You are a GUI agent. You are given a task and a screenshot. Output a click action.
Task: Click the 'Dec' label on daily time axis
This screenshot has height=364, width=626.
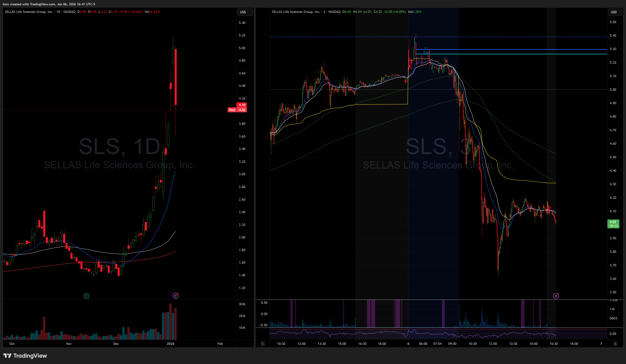pos(116,344)
